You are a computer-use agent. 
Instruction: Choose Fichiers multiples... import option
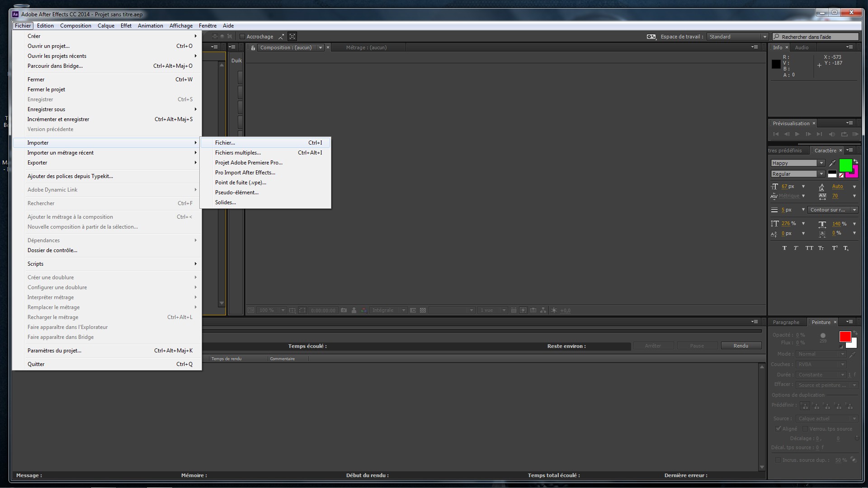265,153
